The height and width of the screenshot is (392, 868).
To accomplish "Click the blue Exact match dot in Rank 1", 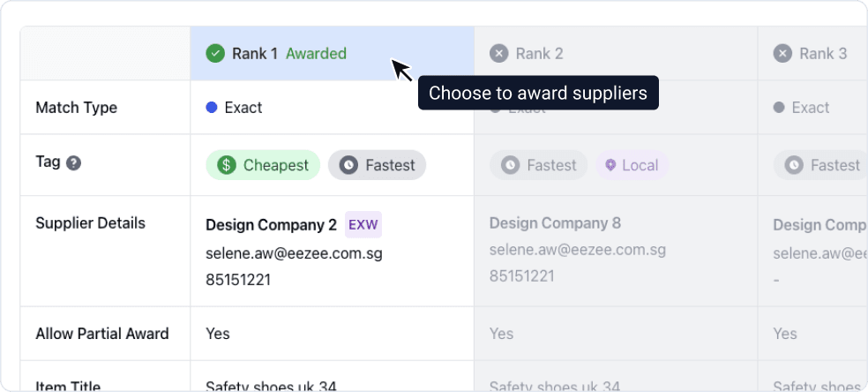I will tap(212, 108).
